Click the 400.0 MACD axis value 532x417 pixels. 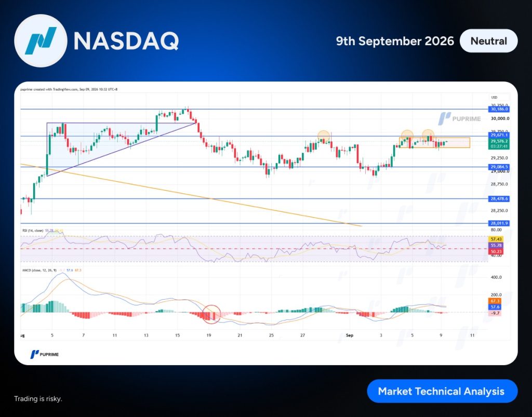[x=496, y=277]
